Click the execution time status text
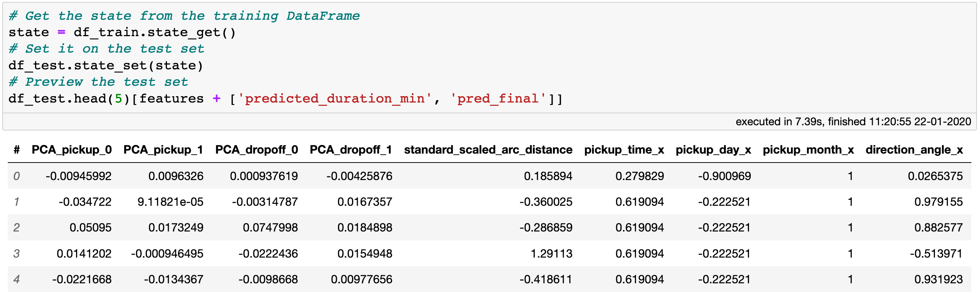The width and height of the screenshot is (980, 293). pos(853,122)
